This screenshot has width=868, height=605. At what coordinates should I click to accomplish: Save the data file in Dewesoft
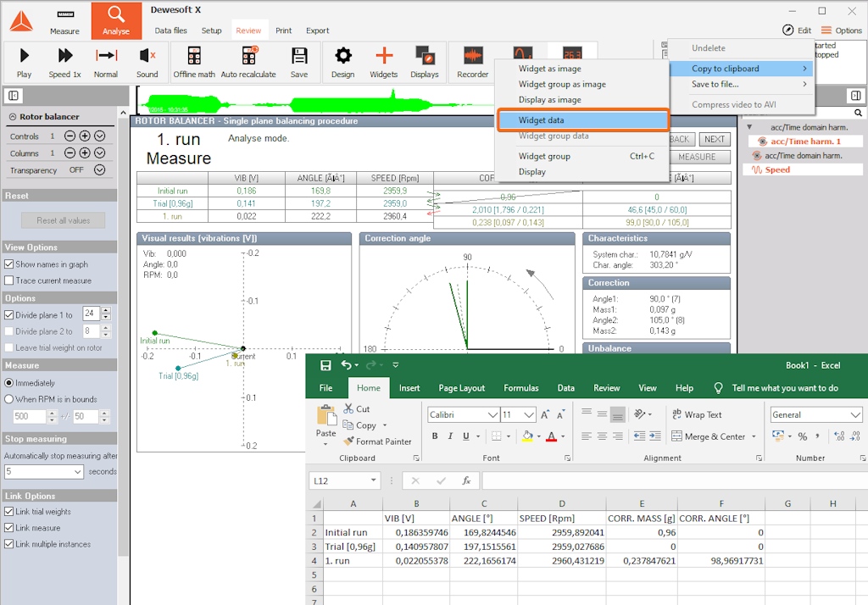coord(299,62)
